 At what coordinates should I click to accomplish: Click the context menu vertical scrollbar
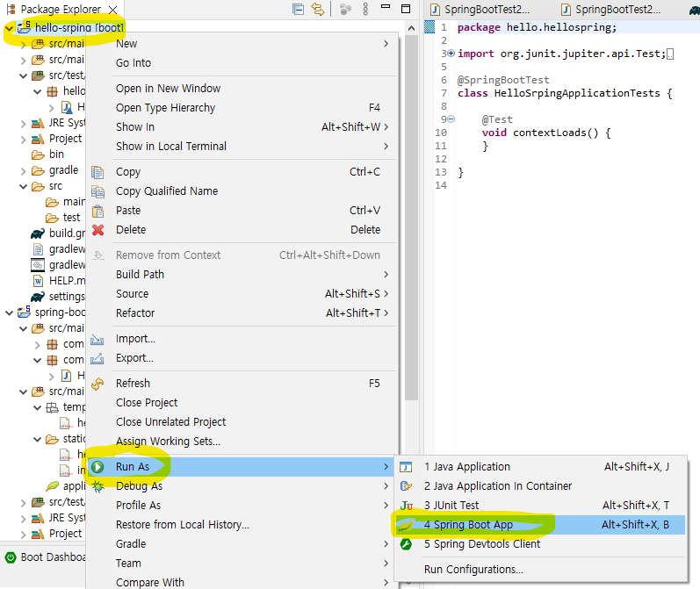click(x=412, y=219)
